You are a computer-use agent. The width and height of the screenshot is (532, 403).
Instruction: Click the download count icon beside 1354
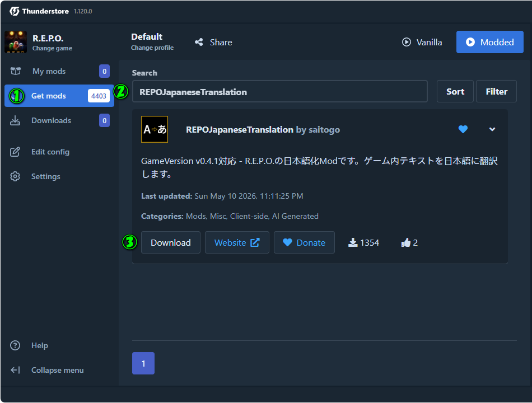[353, 242]
